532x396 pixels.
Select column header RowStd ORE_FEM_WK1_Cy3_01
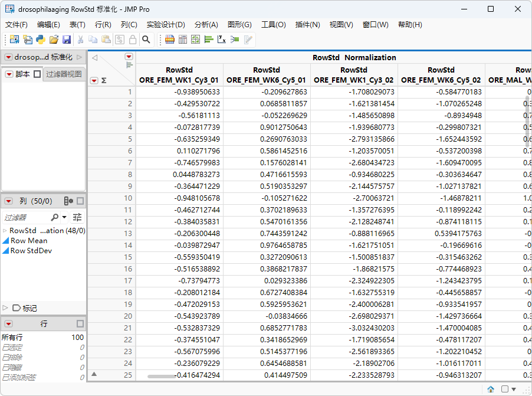[179, 75]
